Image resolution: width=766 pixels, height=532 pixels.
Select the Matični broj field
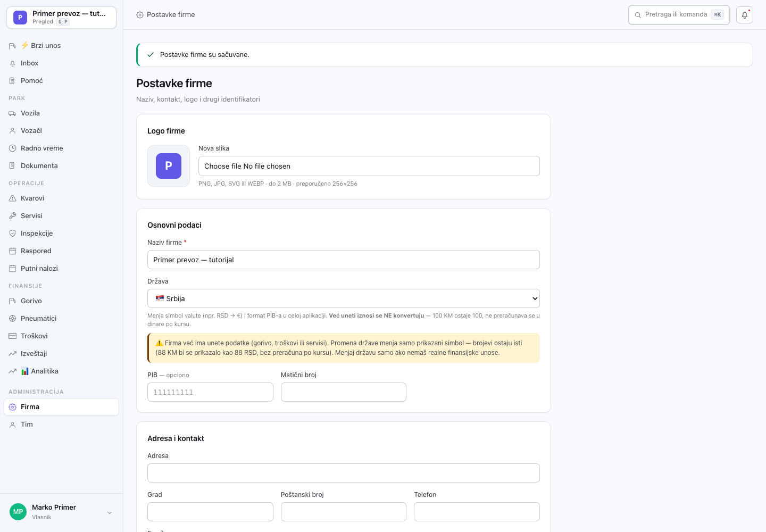click(x=344, y=392)
